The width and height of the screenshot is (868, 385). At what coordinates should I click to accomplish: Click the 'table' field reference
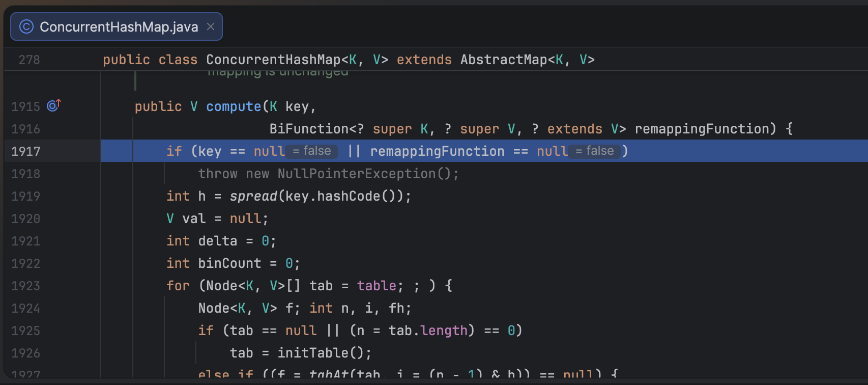coord(377,286)
